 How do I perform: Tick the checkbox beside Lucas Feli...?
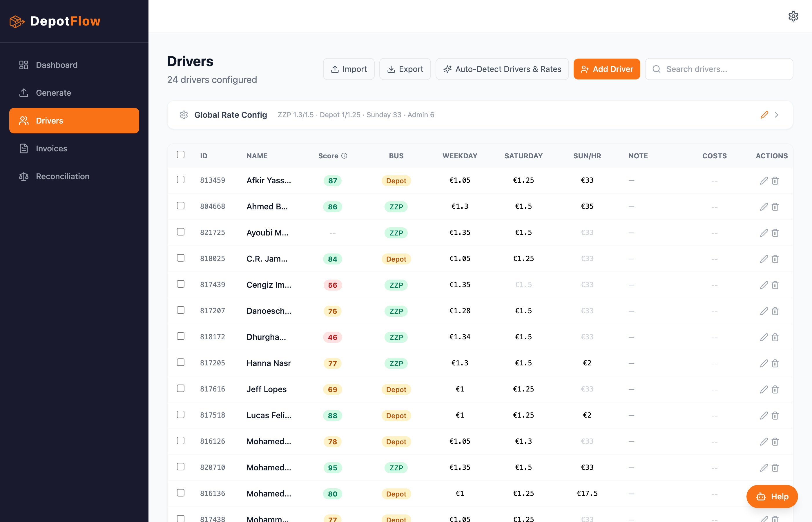181,414
